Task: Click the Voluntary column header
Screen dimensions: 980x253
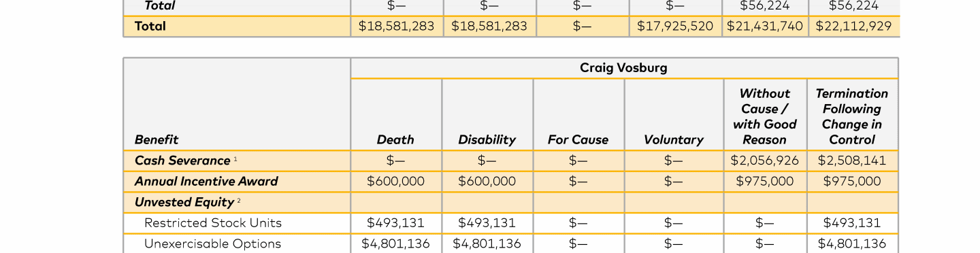Action: pyautogui.click(x=673, y=139)
